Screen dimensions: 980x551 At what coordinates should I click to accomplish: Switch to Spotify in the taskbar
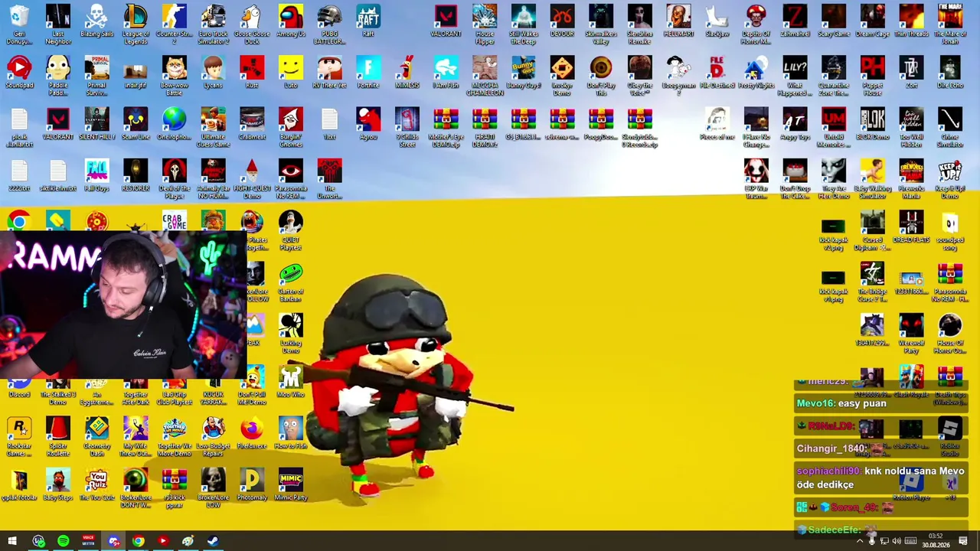tap(64, 541)
